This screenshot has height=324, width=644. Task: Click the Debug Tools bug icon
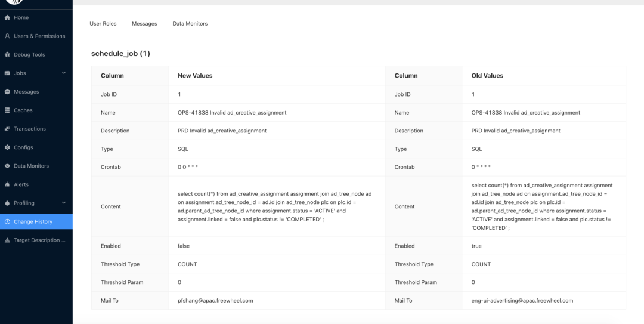coord(7,55)
